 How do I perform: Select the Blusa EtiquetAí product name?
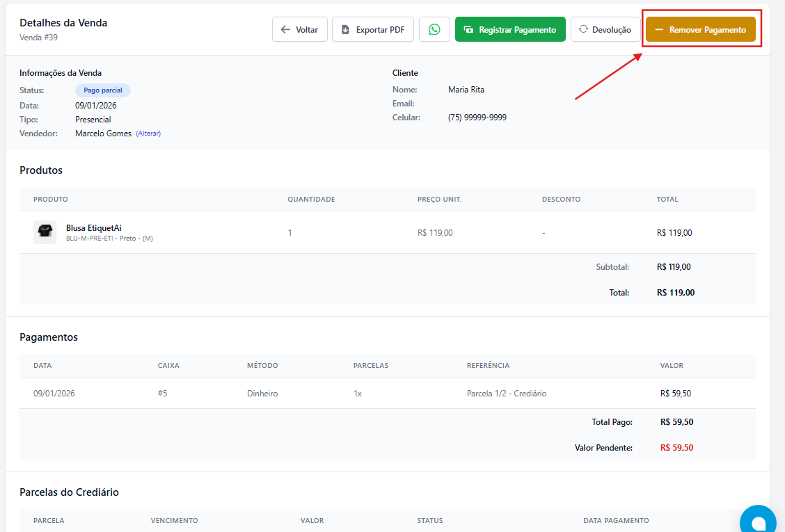tap(94, 227)
